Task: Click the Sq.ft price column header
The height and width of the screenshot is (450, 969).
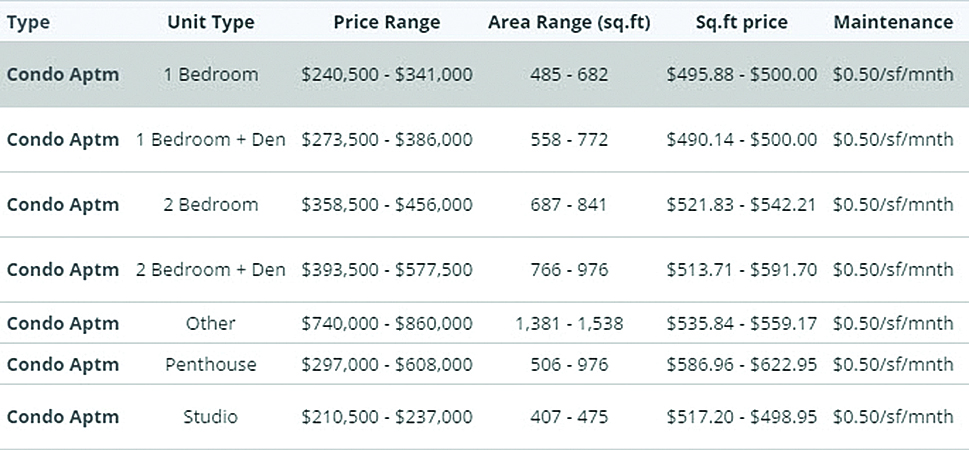Action: [741, 22]
